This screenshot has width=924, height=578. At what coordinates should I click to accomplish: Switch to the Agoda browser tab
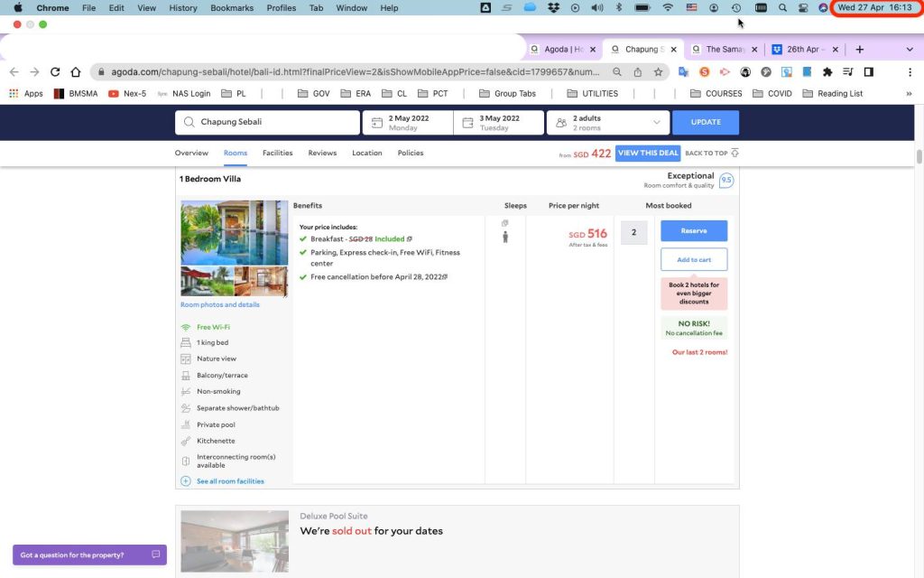[563, 50]
